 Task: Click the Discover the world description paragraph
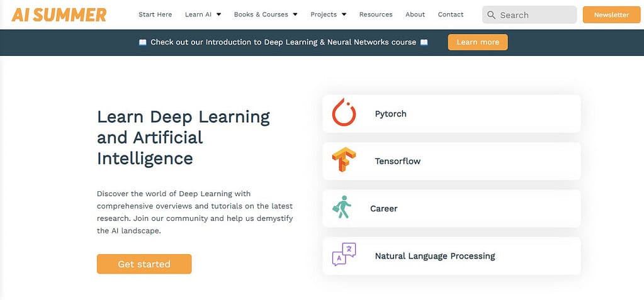point(195,212)
